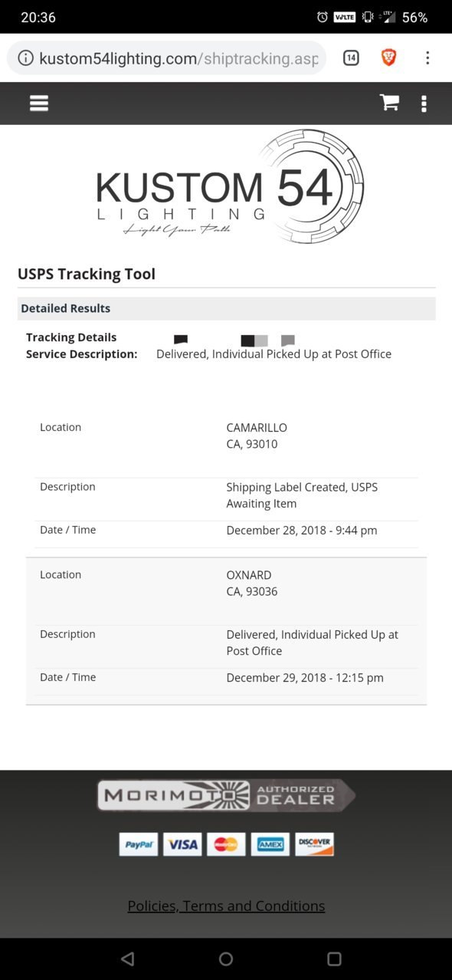Click the Kustom 54 Lighting logo
The height and width of the screenshot is (980, 452).
tap(230, 186)
